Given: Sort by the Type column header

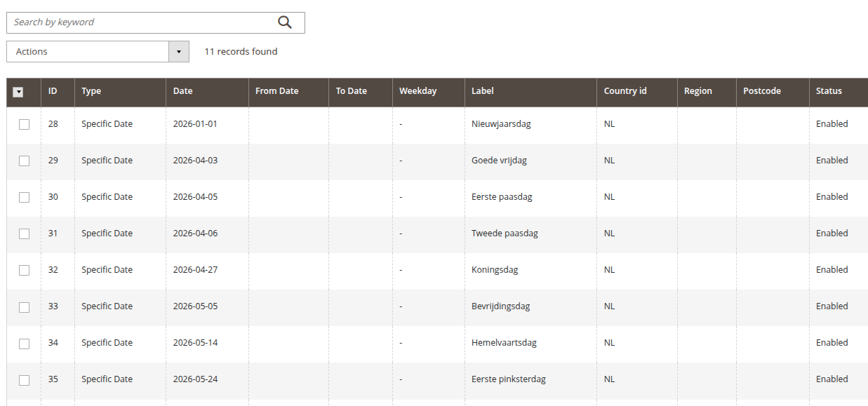Looking at the screenshot, I should click(x=120, y=92).
